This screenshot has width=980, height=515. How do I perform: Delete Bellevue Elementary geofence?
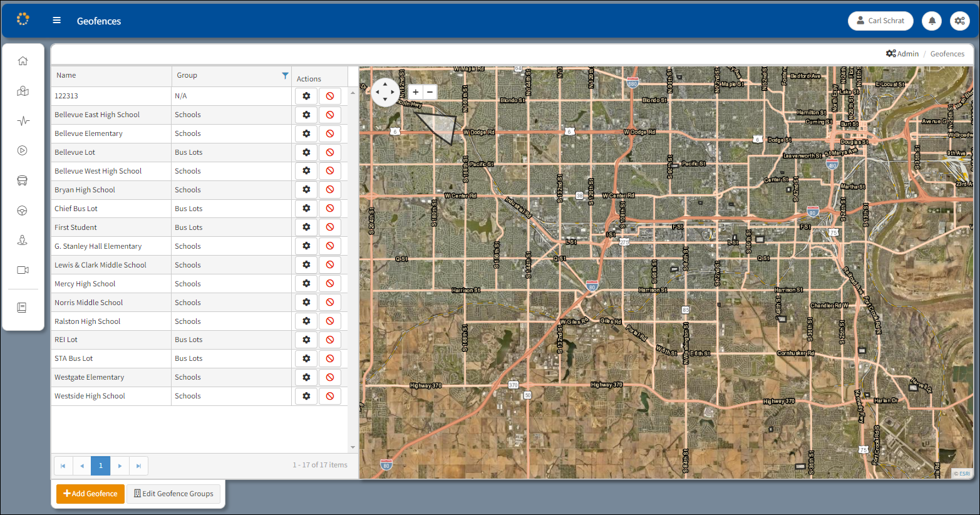(x=330, y=133)
